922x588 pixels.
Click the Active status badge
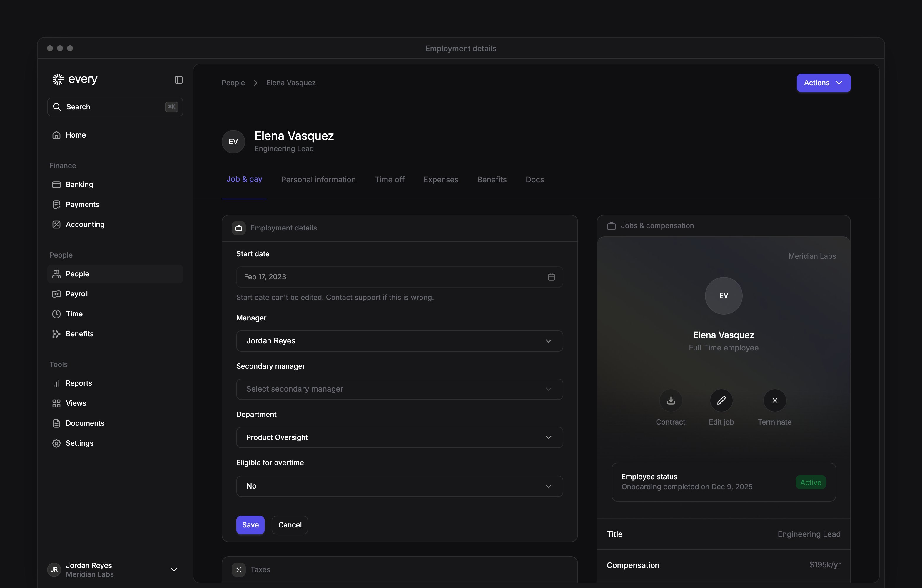pyautogui.click(x=811, y=482)
